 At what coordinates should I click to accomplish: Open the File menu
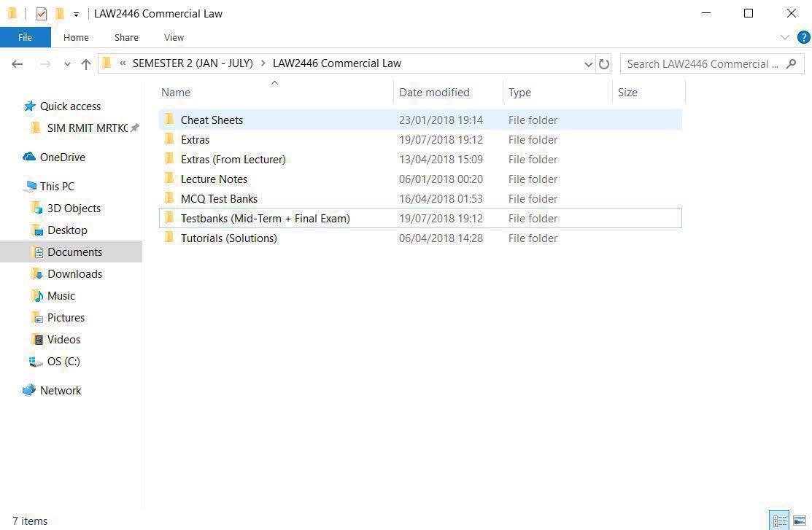[25, 37]
